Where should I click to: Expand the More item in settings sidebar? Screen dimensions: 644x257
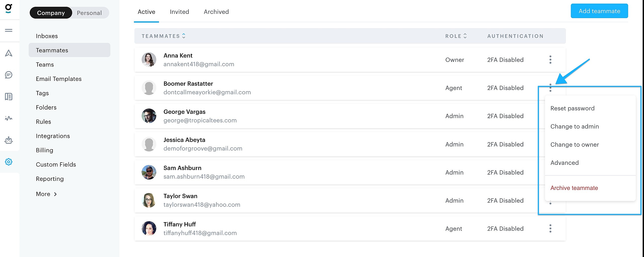point(47,194)
